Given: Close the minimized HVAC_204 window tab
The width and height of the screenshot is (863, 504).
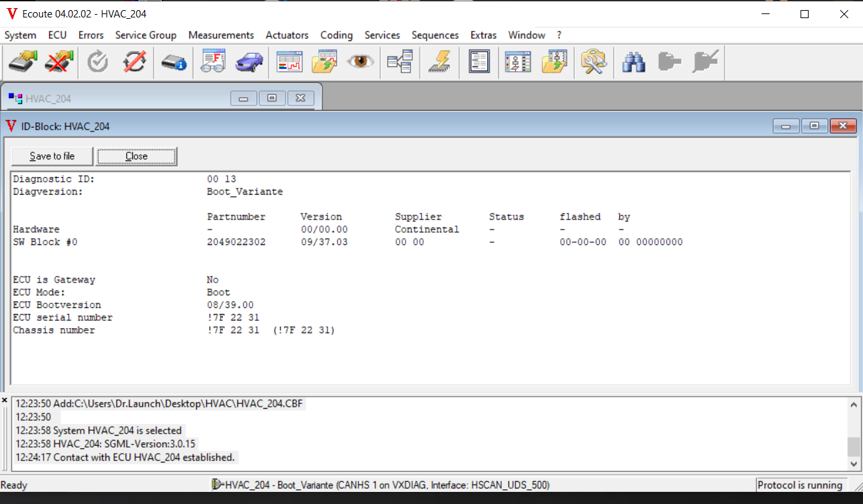Looking at the screenshot, I should [x=301, y=99].
